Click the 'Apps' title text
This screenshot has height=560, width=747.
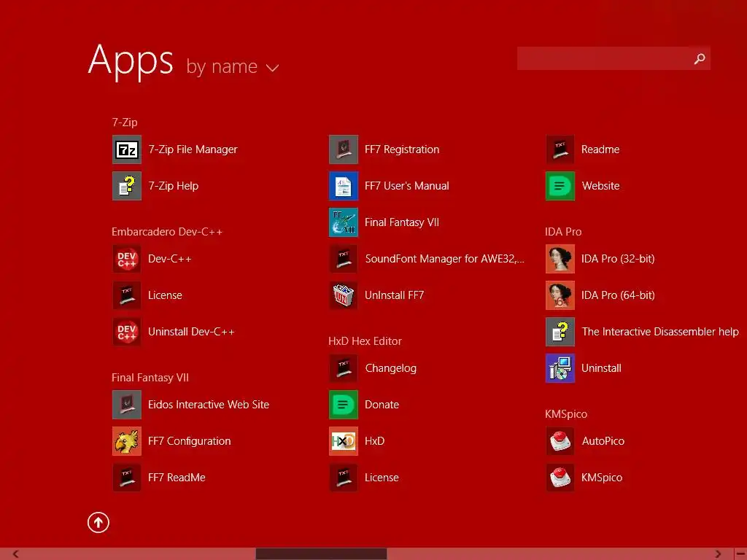click(x=131, y=61)
